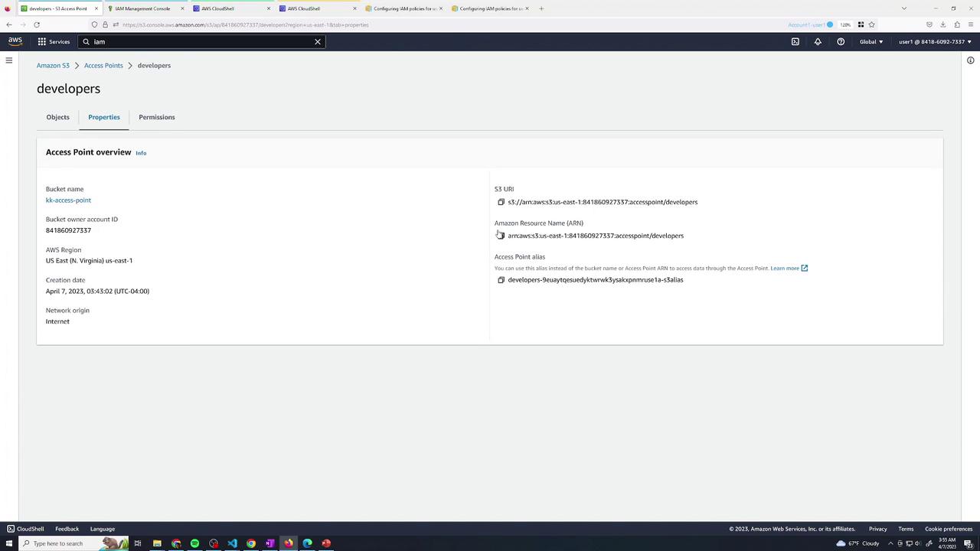
Task: Click the region value US East (N. Virginia) us-east-1
Action: coord(89,261)
